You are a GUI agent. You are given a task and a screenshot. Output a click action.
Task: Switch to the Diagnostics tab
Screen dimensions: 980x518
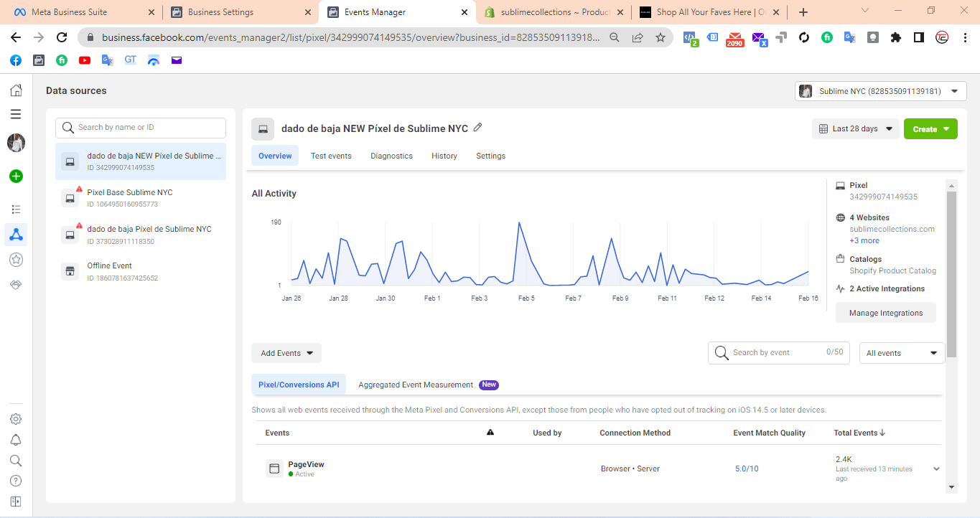[391, 156]
